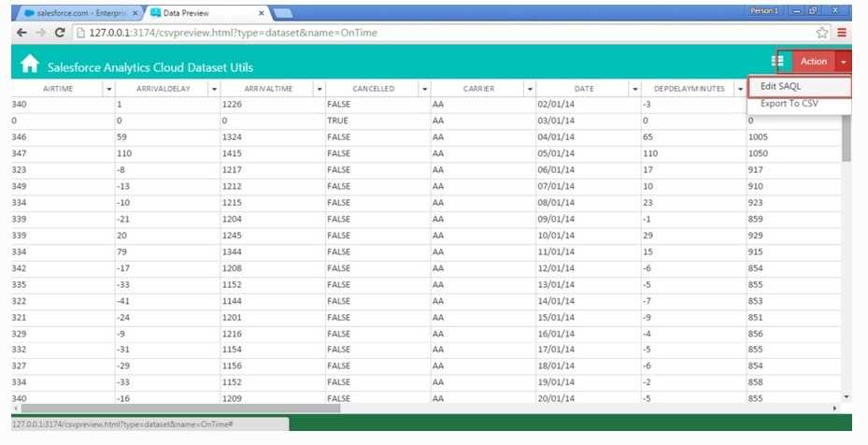Select the date cell 14/01/14
The width and height of the screenshot is (868, 445).
[x=589, y=301]
